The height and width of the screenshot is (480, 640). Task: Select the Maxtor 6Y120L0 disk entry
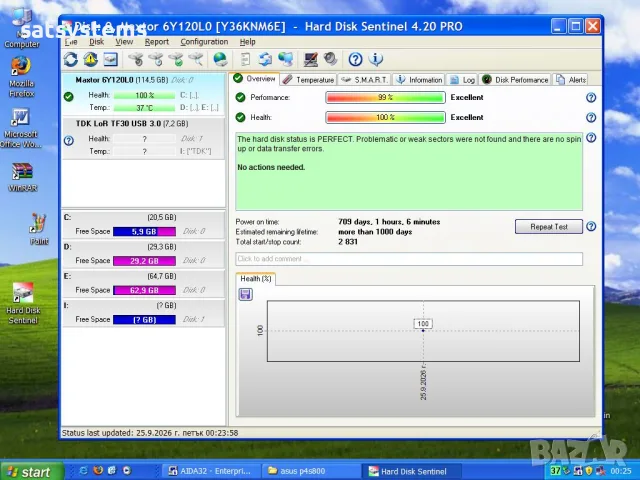(143, 94)
